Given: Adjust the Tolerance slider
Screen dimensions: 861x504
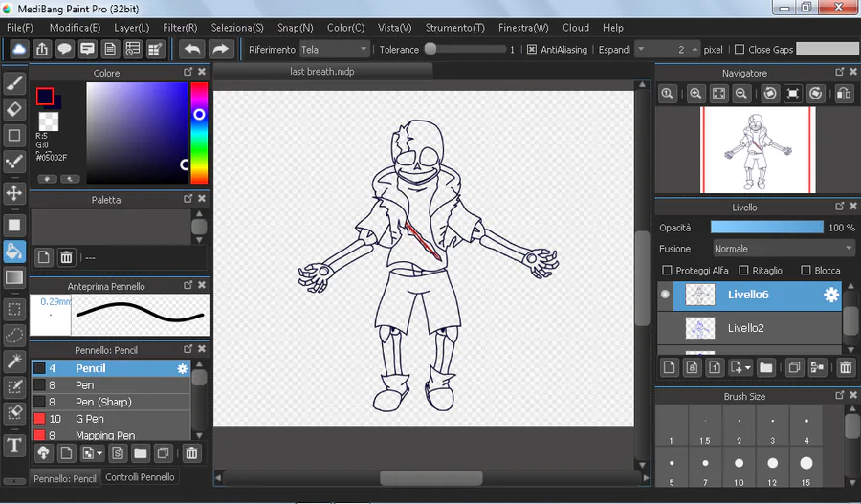Looking at the screenshot, I should click(465, 50).
